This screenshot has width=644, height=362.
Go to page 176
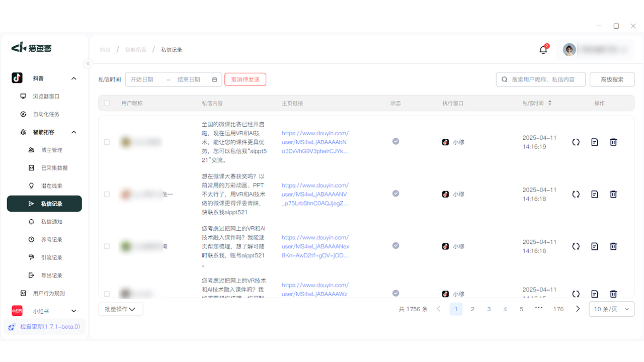pyautogui.click(x=558, y=309)
